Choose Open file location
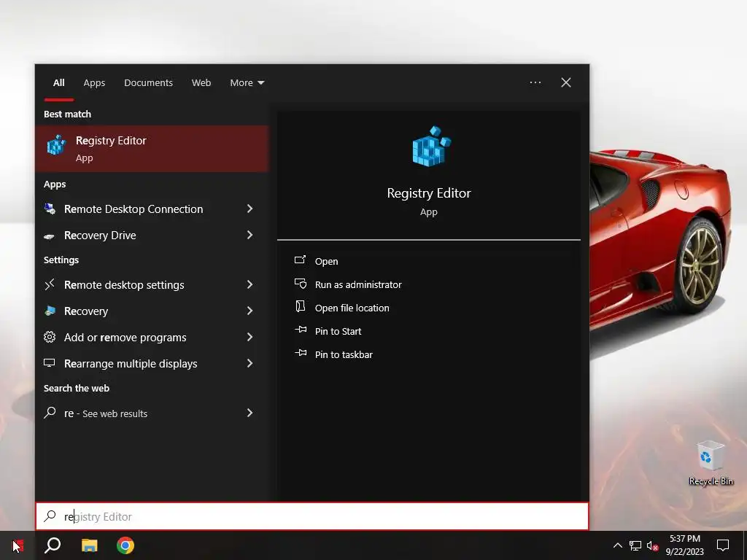747x560 pixels. point(352,308)
